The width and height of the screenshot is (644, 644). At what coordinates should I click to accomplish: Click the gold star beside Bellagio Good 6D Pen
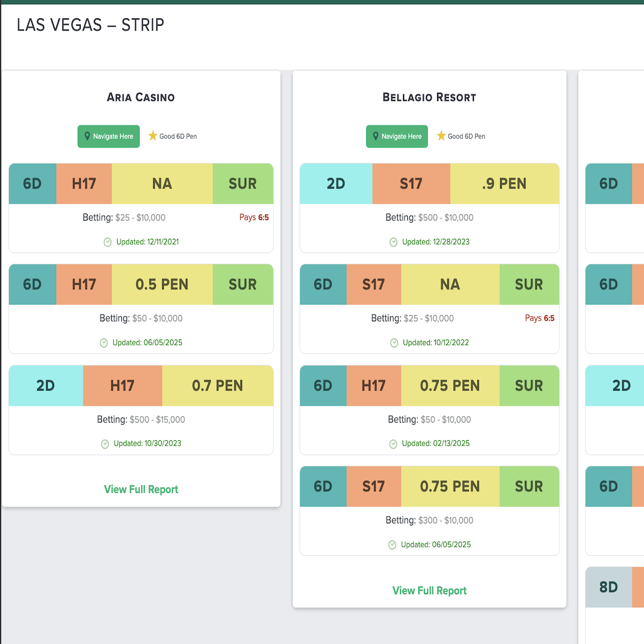point(441,136)
